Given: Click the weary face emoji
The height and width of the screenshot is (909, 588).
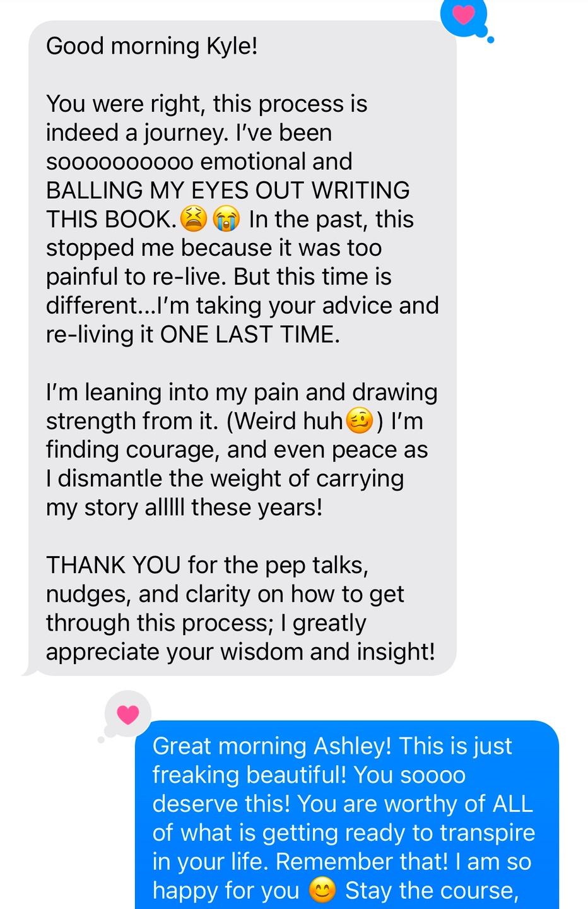Looking at the screenshot, I should (x=194, y=219).
